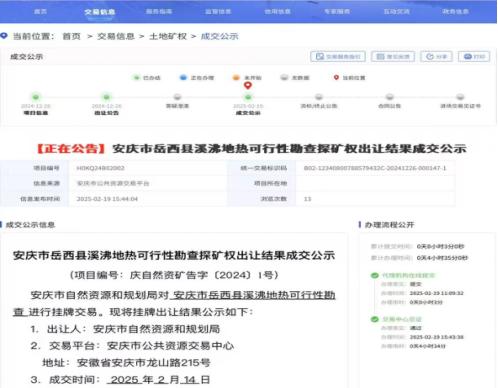Click the timestamp 2025-02-19 15:43:38
The image size is (498, 388).
point(436,337)
